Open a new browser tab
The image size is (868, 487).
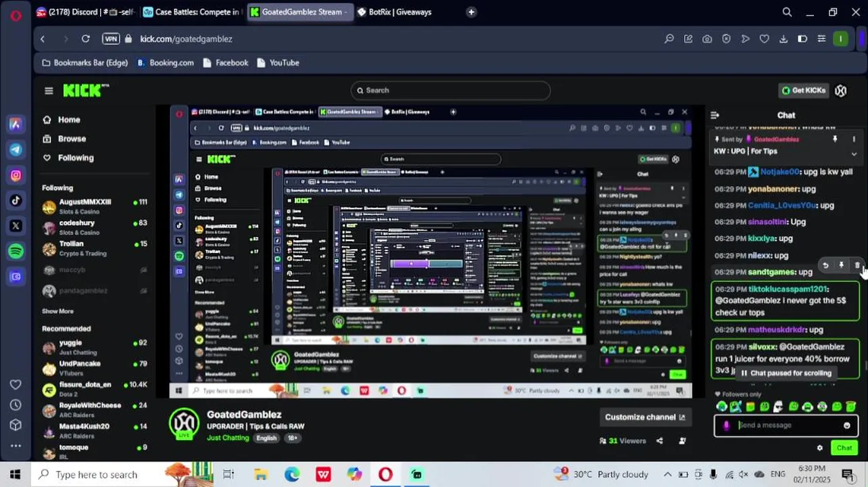tap(471, 11)
